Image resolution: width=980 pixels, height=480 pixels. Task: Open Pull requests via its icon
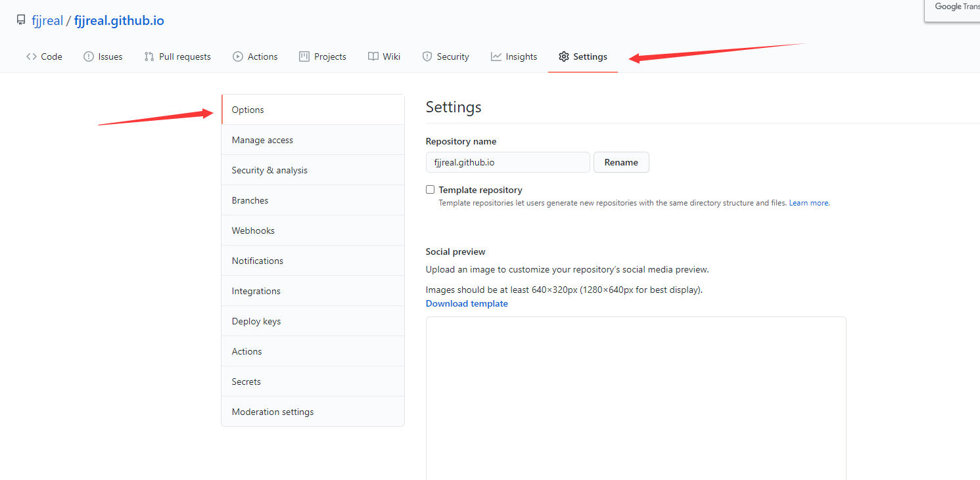[x=147, y=56]
